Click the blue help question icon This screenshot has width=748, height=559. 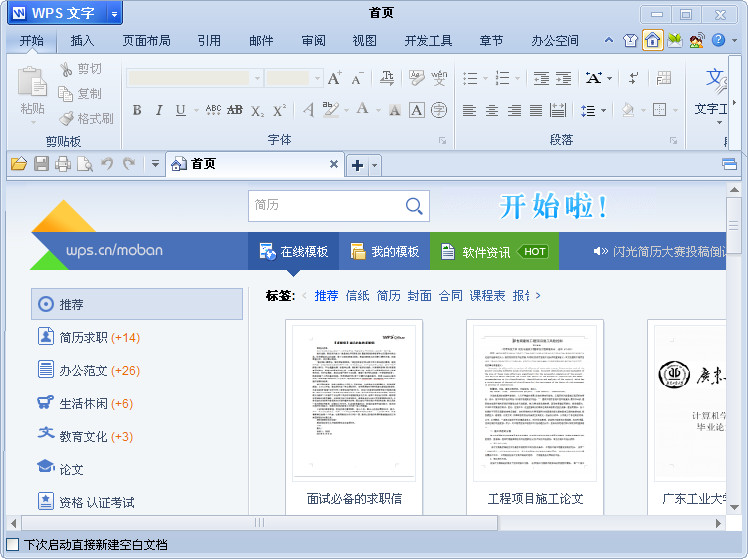(x=718, y=40)
